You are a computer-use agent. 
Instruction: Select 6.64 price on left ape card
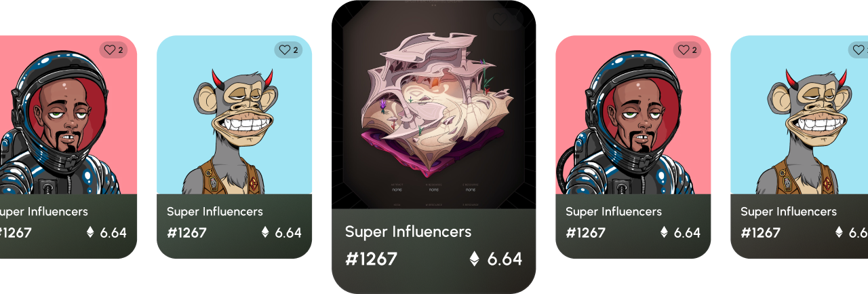pyautogui.click(x=288, y=233)
